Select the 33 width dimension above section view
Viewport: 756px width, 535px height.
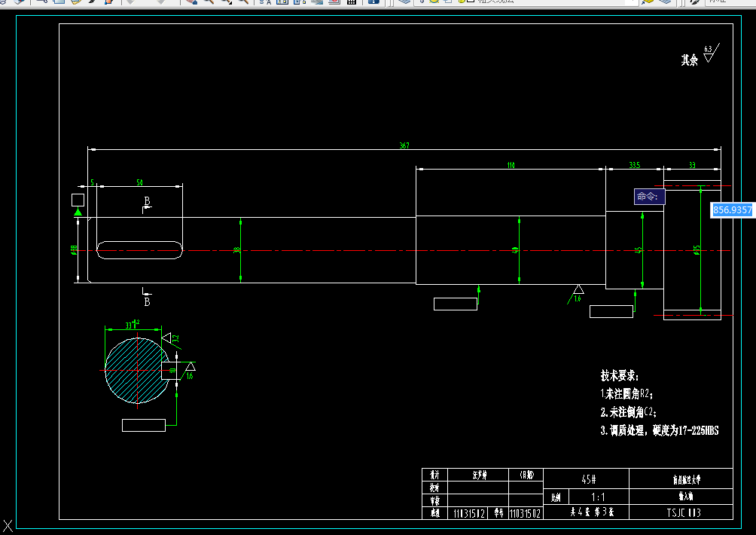pos(132,325)
